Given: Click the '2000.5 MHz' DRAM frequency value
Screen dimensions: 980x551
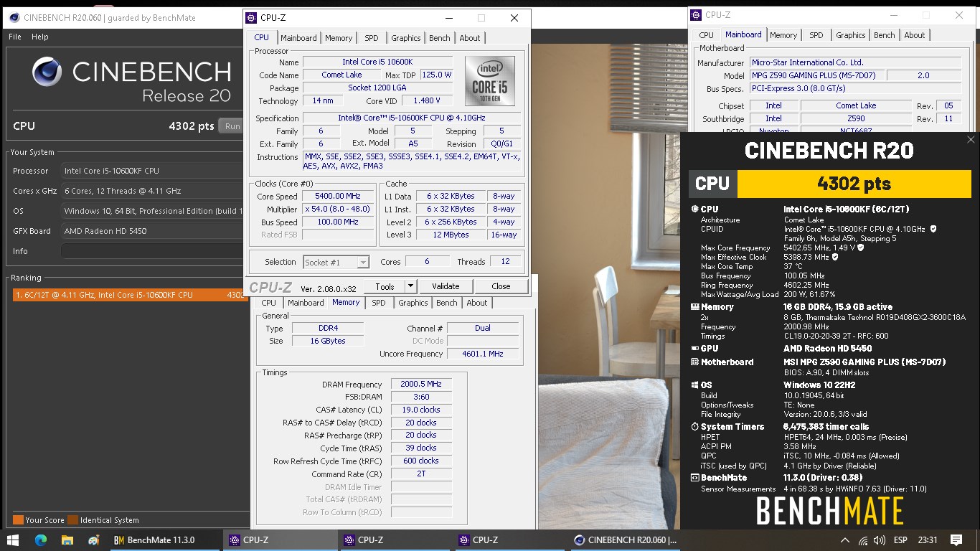Looking at the screenshot, I should point(421,384).
